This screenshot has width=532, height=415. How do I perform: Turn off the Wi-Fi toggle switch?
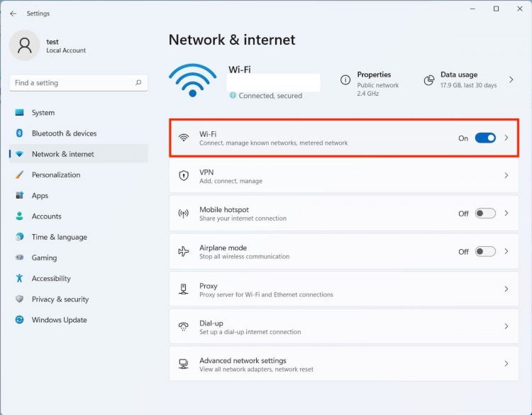485,138
